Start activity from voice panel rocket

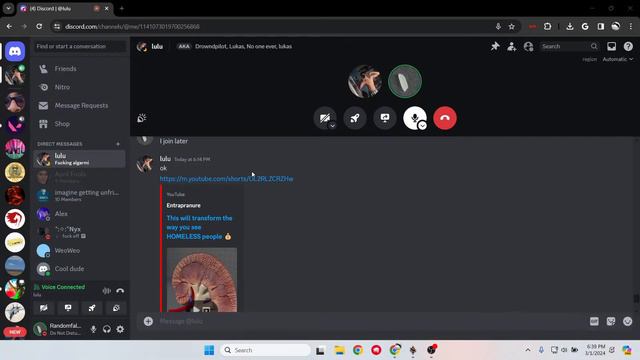tap(92, 308)
